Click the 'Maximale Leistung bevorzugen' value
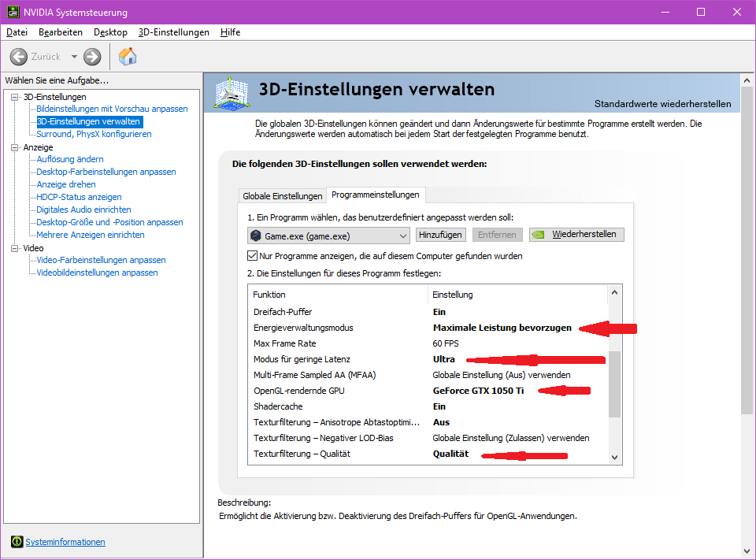This screenshot has height=560, width=756. [502, 328]
